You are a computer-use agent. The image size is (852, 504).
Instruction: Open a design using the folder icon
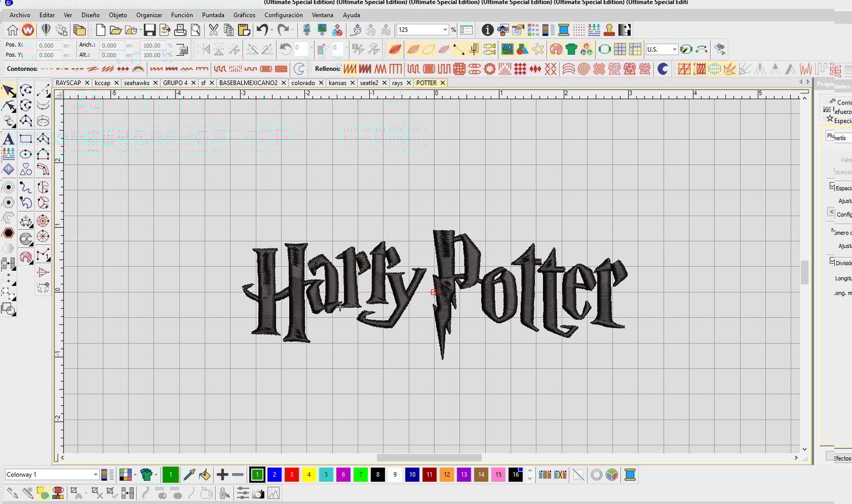click(x=115, y=30)
